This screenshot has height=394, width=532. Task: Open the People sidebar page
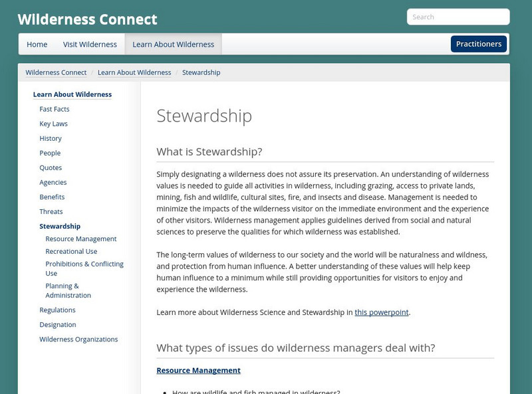(50, 153)
